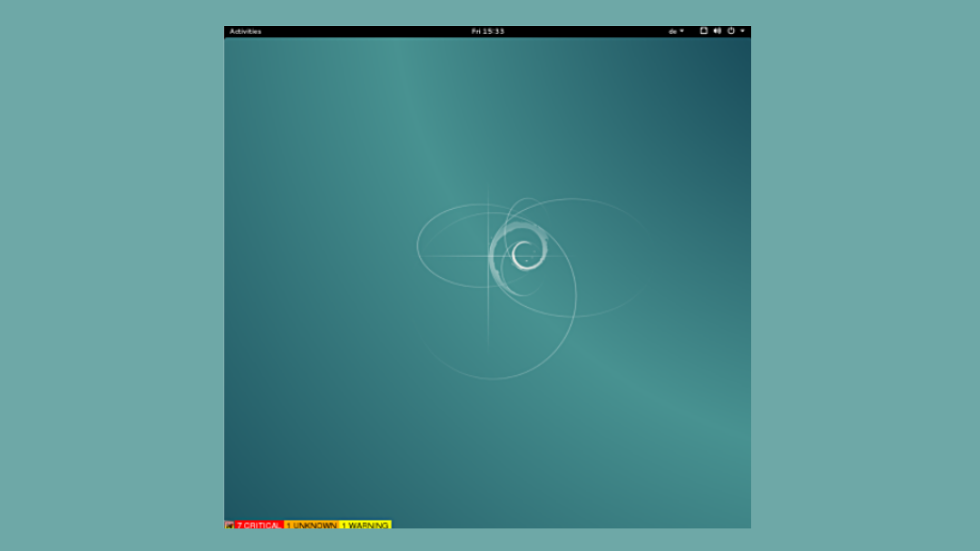Click the red 7 CRITICAL status
This screenshot has width=980, height=551.
coord(259,525)
